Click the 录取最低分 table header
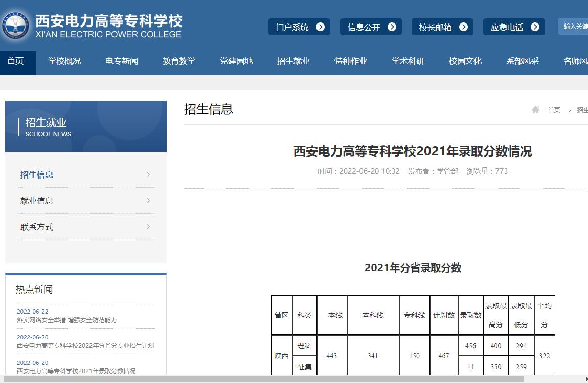 [521, 315]
